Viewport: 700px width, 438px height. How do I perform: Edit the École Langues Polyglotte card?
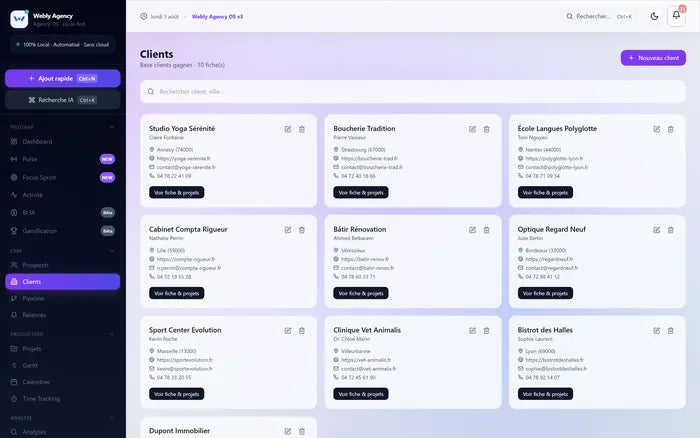click(x=657, y=129)
